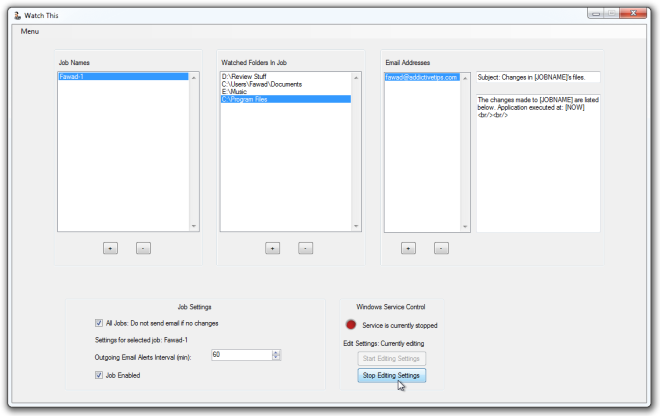Select the fawad@addictivetips.com email address

click(422, 77)
